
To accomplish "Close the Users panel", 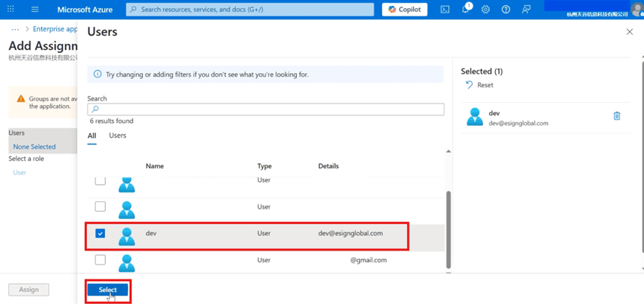I will coord(629,31).
